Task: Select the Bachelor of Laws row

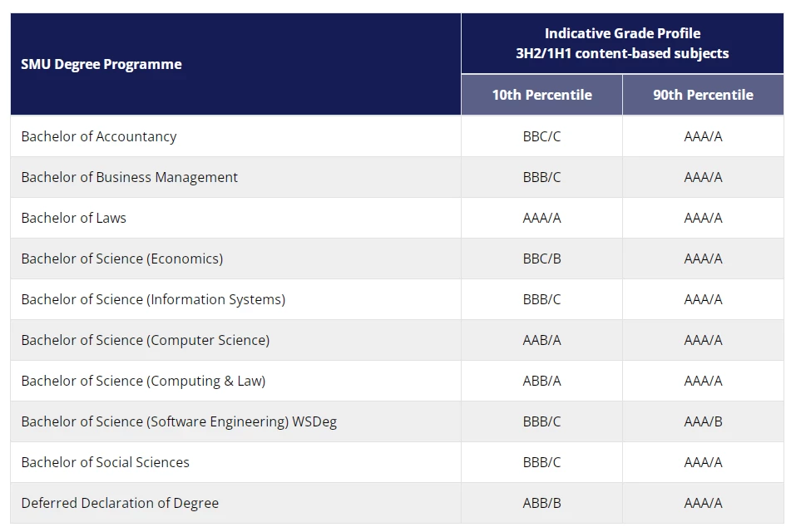Action: 397,218
